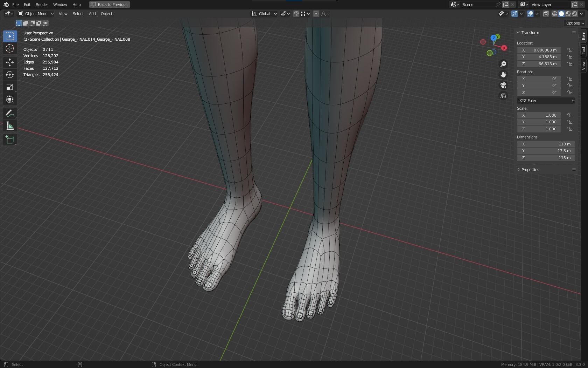Open the File menu
This screenshot has width=588, height=368.
pos(15,5)
